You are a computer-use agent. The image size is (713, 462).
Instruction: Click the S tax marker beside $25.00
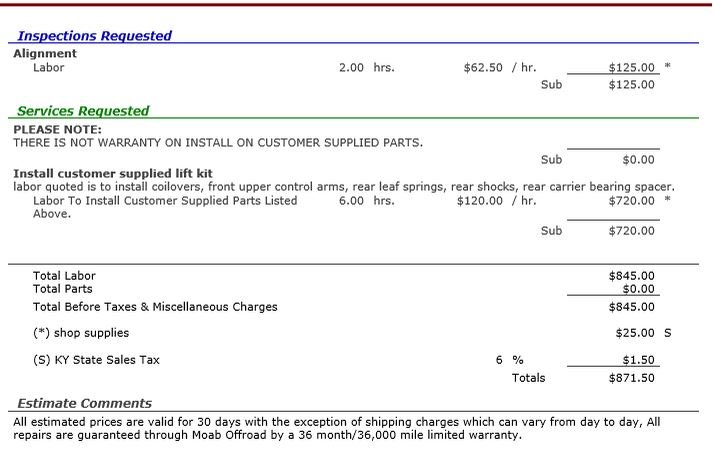tap(668, 333)
